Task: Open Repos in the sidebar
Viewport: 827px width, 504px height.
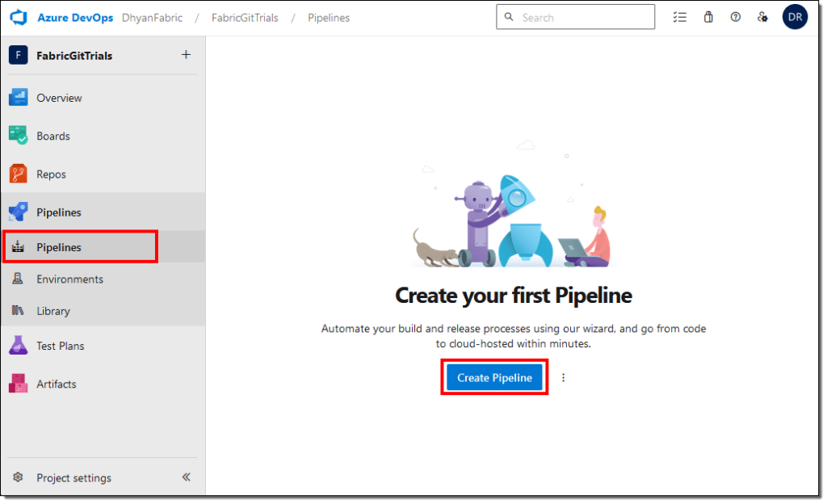Action: tap(51, 174)
